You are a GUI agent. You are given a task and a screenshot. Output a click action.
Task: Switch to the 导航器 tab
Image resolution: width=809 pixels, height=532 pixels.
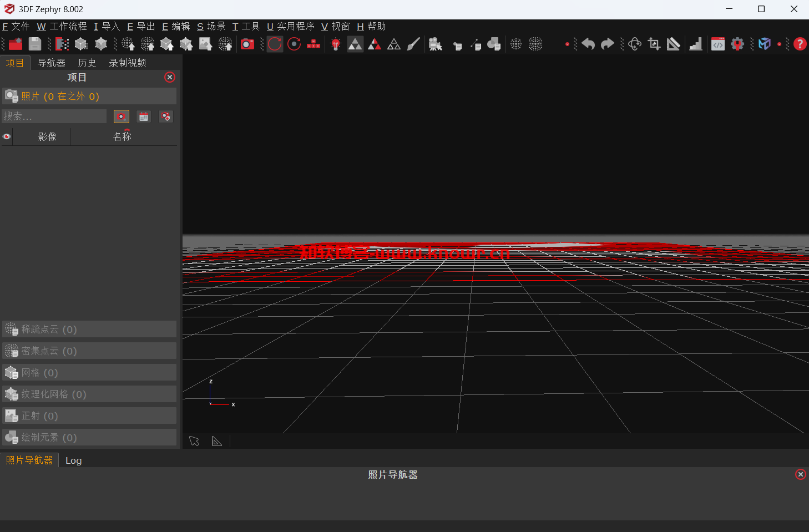tap(51, 63)
